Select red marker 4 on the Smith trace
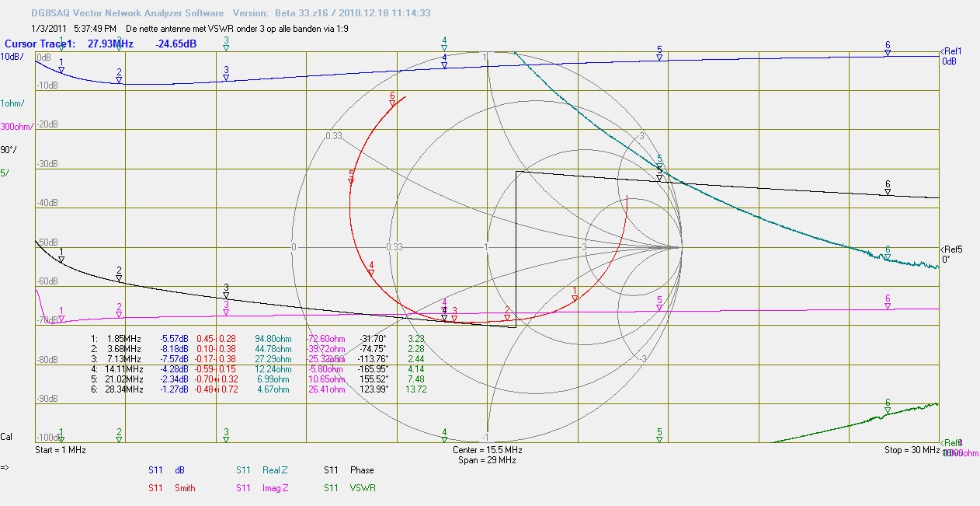The width and height of the screenshot is (980, 506). click(x=371, y=270)
